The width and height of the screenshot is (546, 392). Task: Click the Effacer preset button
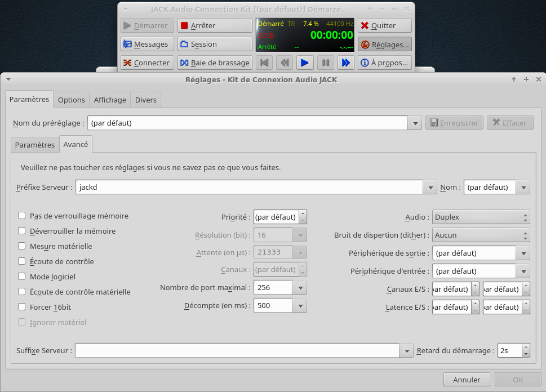510,123
